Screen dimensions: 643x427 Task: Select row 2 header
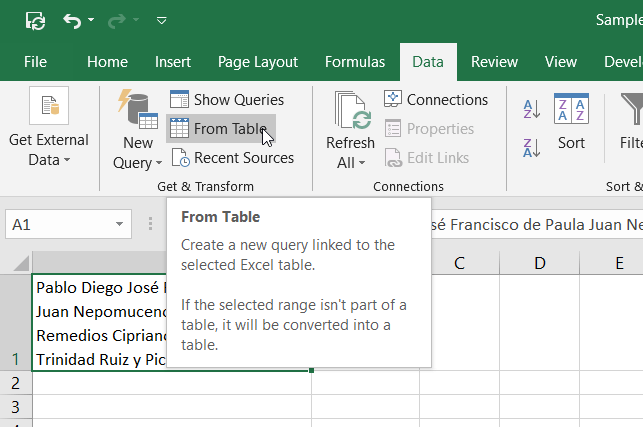(16, 383)
